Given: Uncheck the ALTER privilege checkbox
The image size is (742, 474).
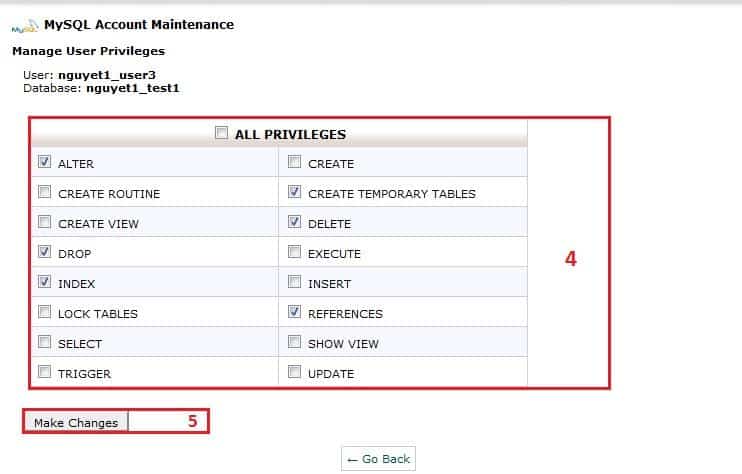Looking at the screenshot, I should (44, 162).
